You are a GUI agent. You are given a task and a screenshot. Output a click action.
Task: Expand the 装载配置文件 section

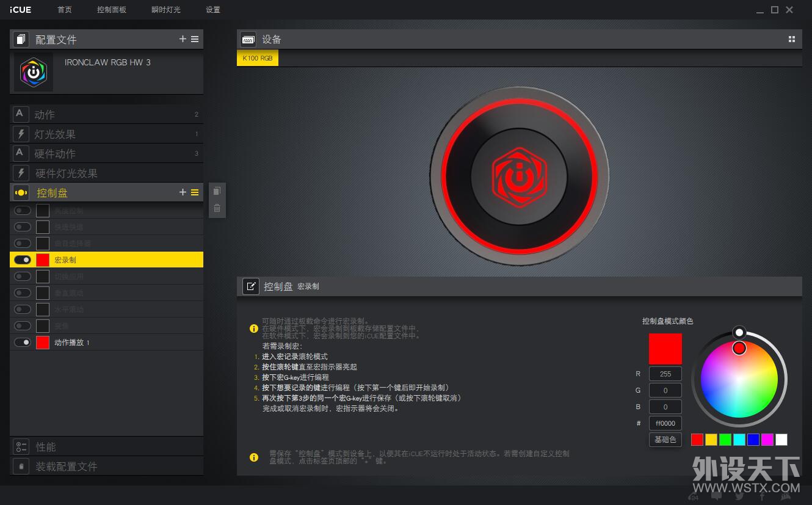[107, 466]
